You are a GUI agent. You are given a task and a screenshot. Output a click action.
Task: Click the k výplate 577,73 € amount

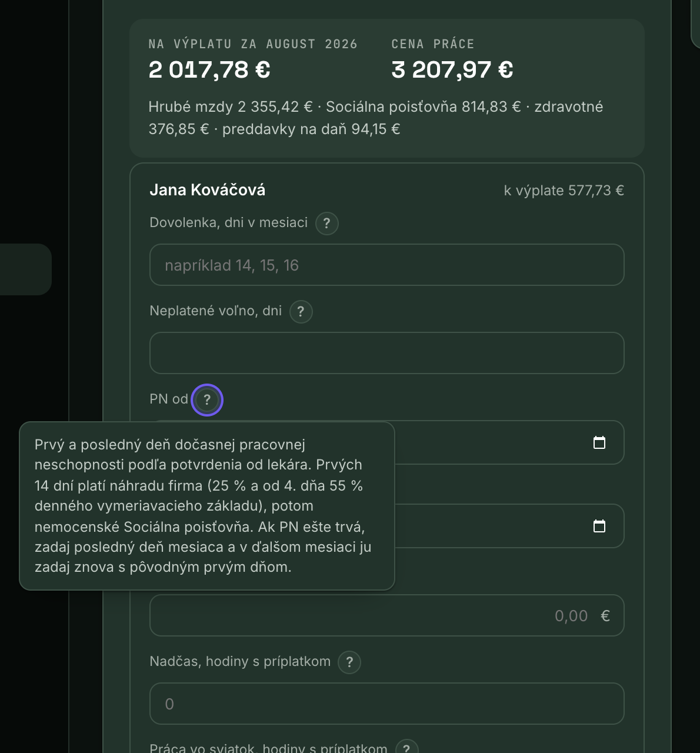pos(564,191)
